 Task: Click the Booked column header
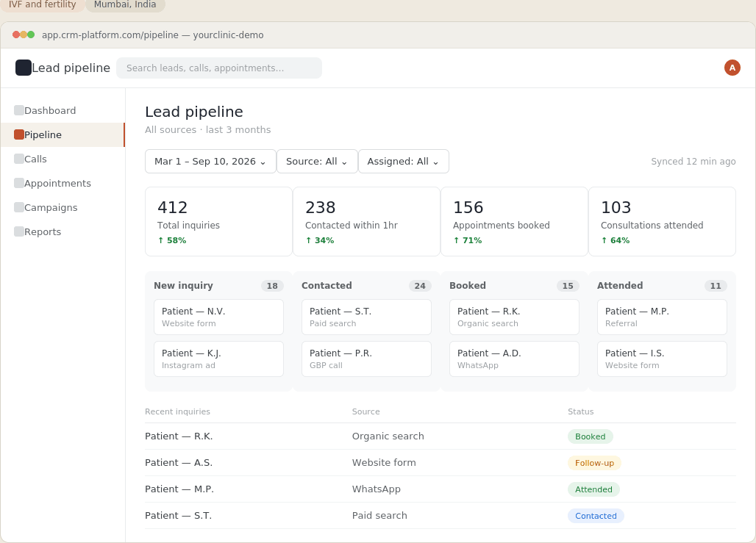click(x=467, y=286)
